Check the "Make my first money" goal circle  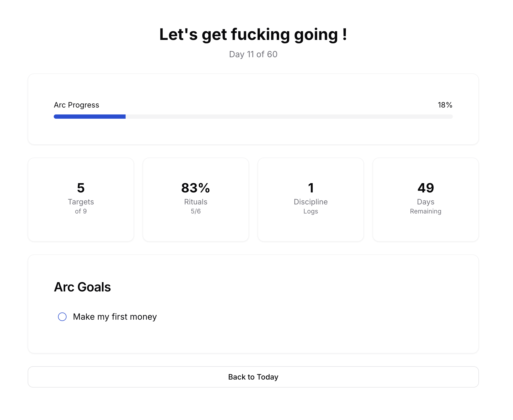click(x=62, y=317)
